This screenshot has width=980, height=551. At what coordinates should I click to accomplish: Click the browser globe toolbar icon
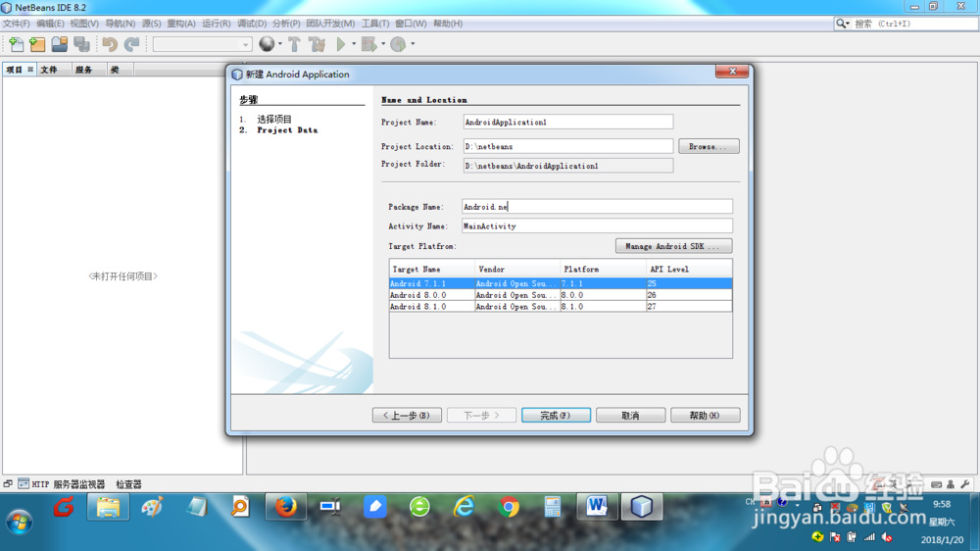click(267, 44)
